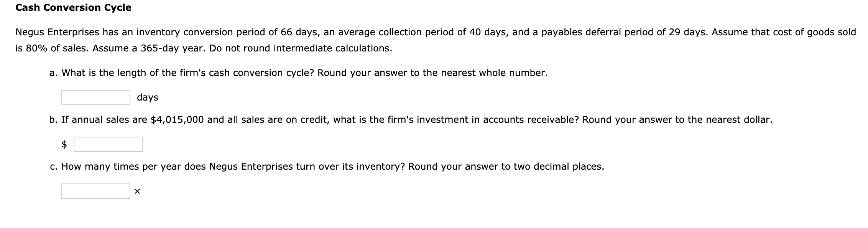This screenshot has height=228, width=868.
Task: Click the text Do not round intermediate calculations
Action: click(301, 48)
